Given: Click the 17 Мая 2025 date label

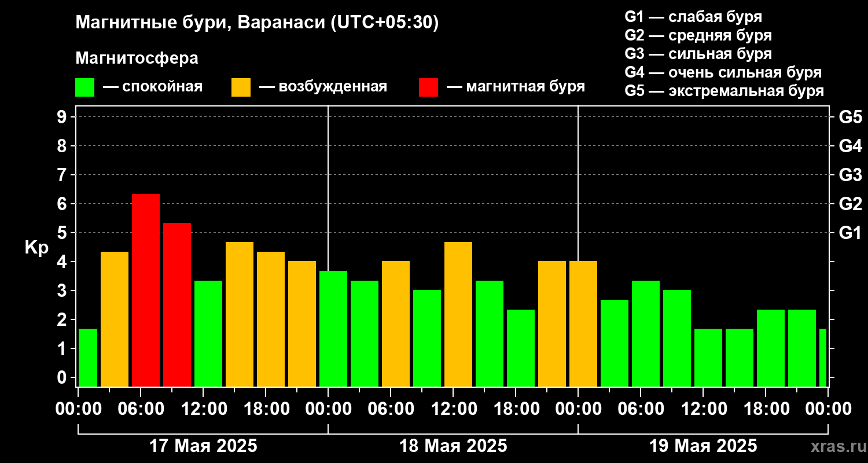Looking at the screenshot, I should tap(203, 446).
